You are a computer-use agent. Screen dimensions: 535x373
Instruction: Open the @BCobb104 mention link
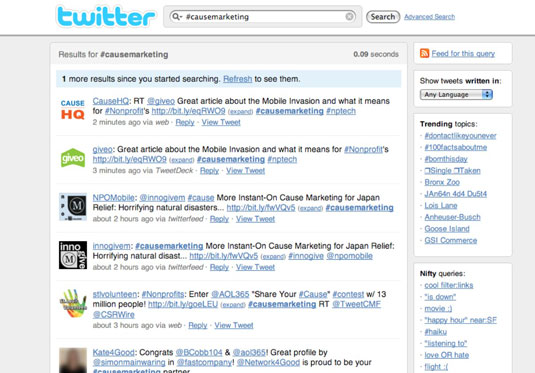click(x=199, y=353)
